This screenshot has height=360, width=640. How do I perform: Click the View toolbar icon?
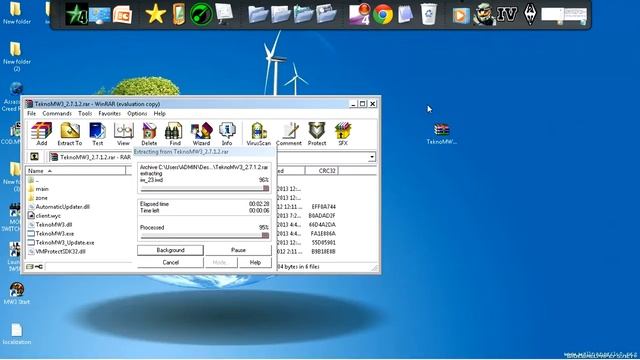coord(123,133)
